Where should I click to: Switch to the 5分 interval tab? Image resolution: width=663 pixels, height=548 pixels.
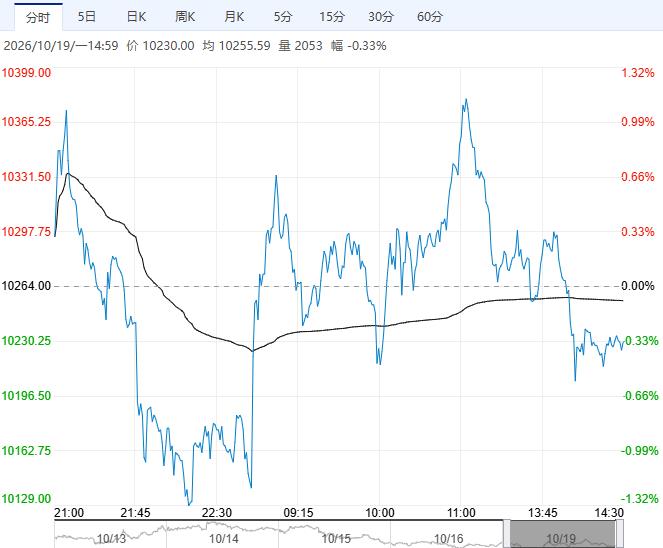point(283,17)
